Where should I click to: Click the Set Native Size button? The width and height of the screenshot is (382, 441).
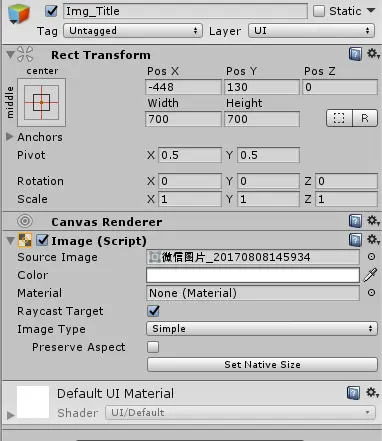click(x=262, y=365)
